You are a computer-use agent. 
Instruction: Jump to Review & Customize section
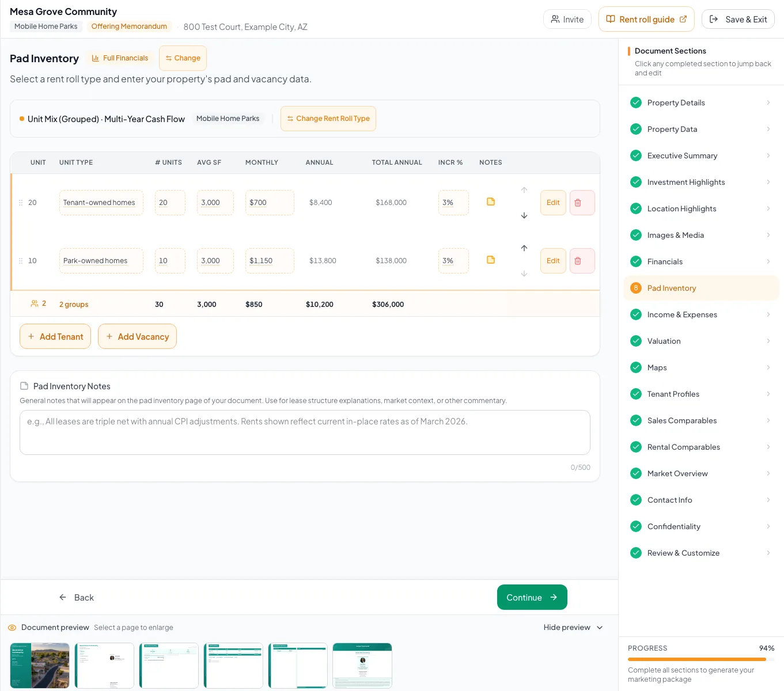pyautogui.click(x=701, y=553)
